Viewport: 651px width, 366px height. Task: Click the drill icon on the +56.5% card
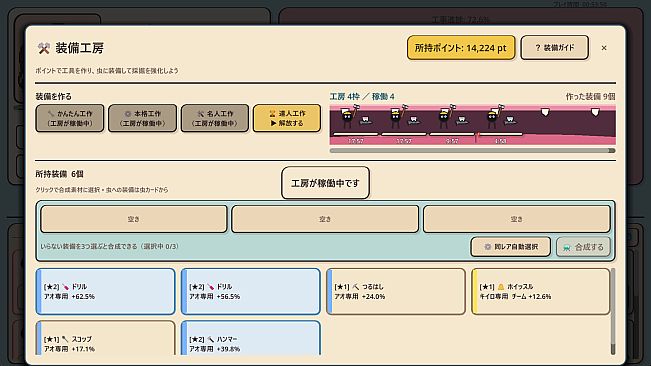tap(211, 287)
